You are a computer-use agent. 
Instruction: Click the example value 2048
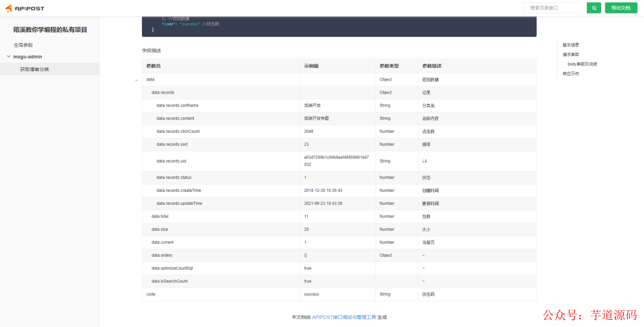(308, 131)
